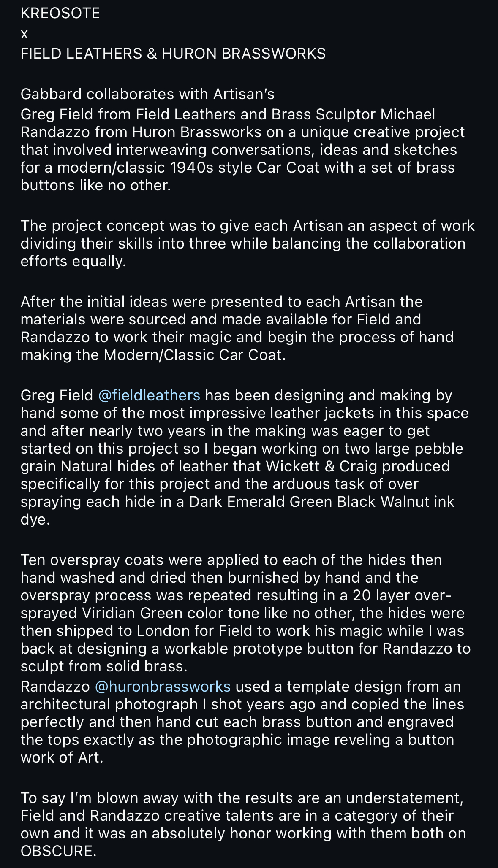Click the lone "x" line under KREOSOTE
Image resolution: width=498 pixels, height=868 pixels.
[x=24, y=34]
